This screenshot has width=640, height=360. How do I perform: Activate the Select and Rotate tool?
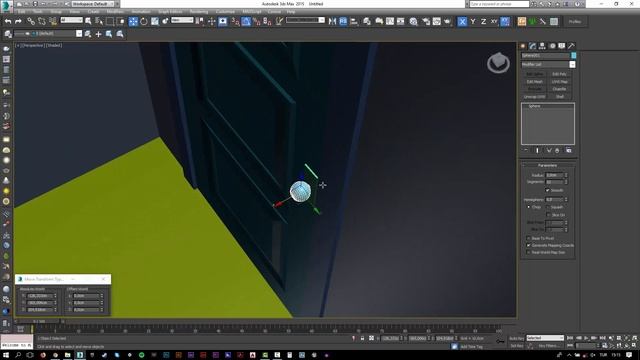click(x=144, y=21)
